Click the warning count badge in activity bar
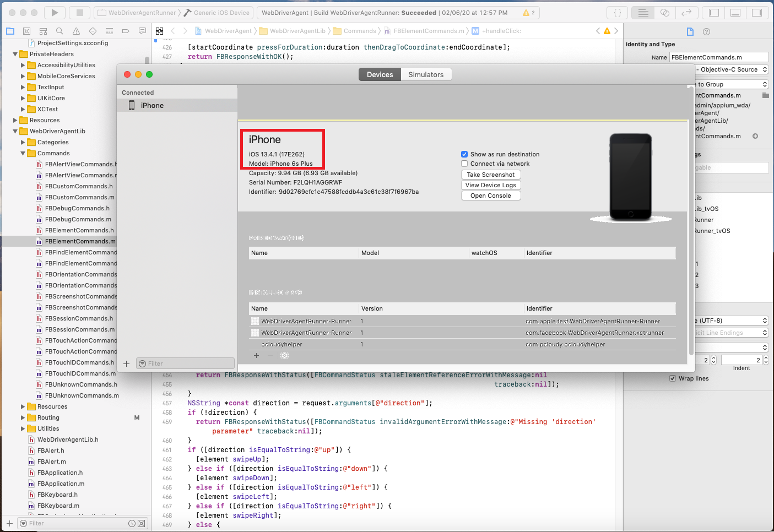This screenshot has width=774, height=532. click(529, 13)
